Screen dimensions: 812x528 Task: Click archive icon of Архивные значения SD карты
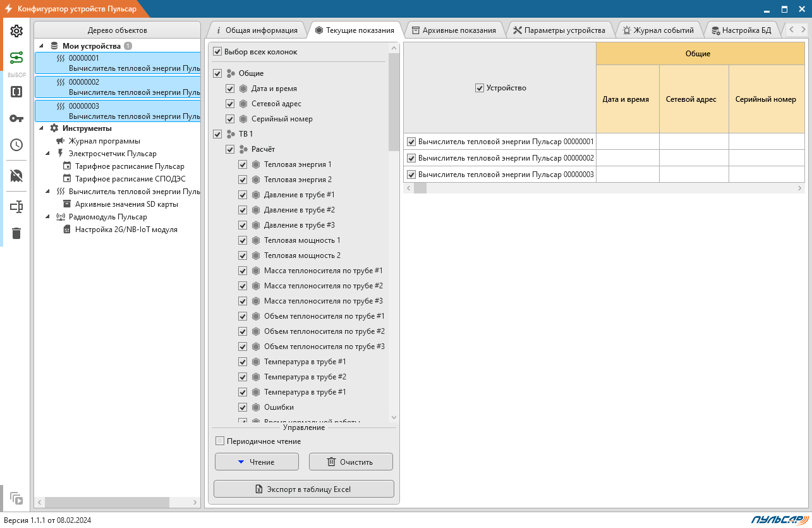(x=67, y=204)
